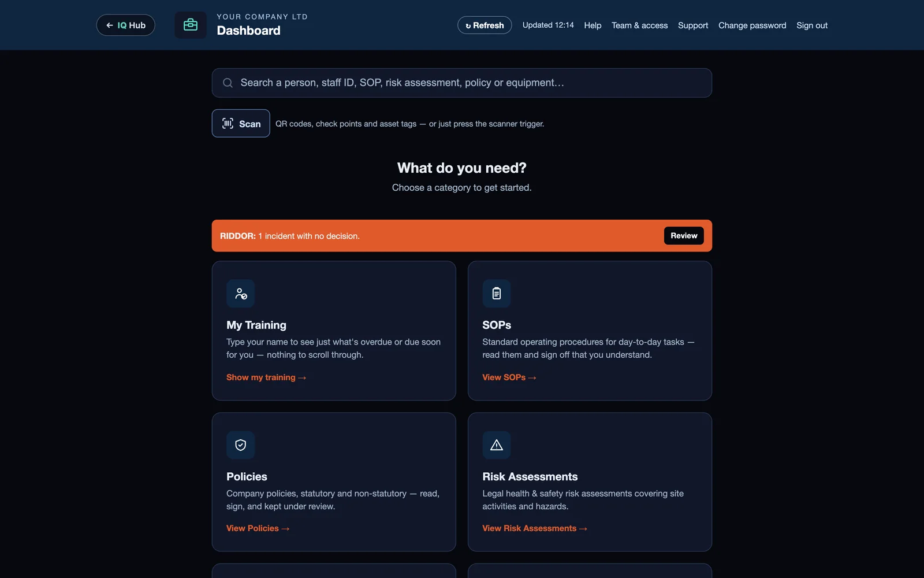Screen dimensions: 924x578
Task: Follow the View SOPs link
Action: (x=509, y=377)
